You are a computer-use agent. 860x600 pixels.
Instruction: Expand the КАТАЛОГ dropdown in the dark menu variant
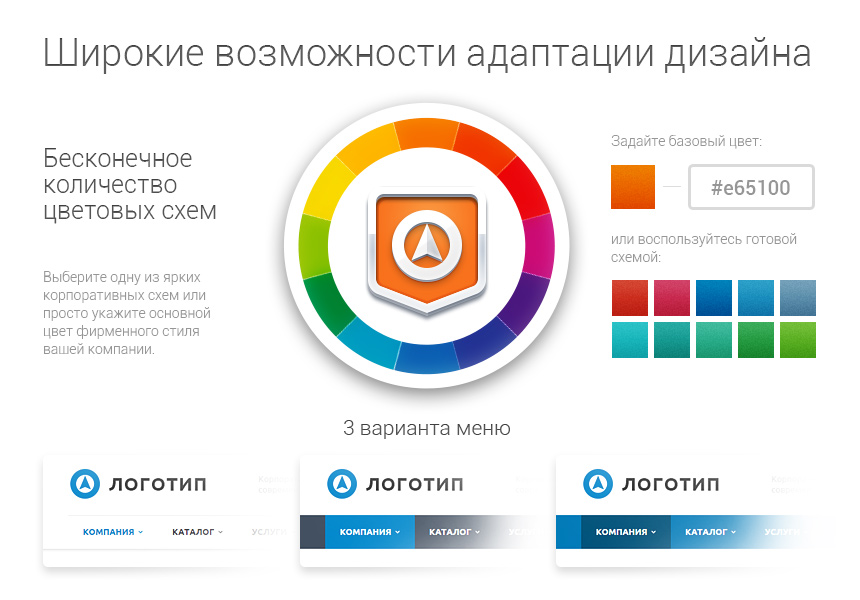coord(452,531)
